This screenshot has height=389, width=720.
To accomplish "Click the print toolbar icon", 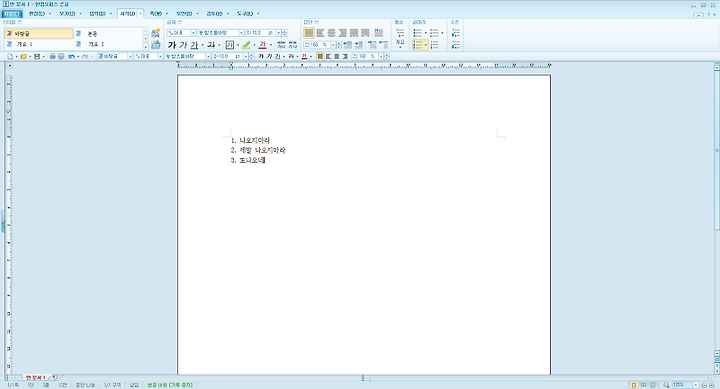I will 52,56.
